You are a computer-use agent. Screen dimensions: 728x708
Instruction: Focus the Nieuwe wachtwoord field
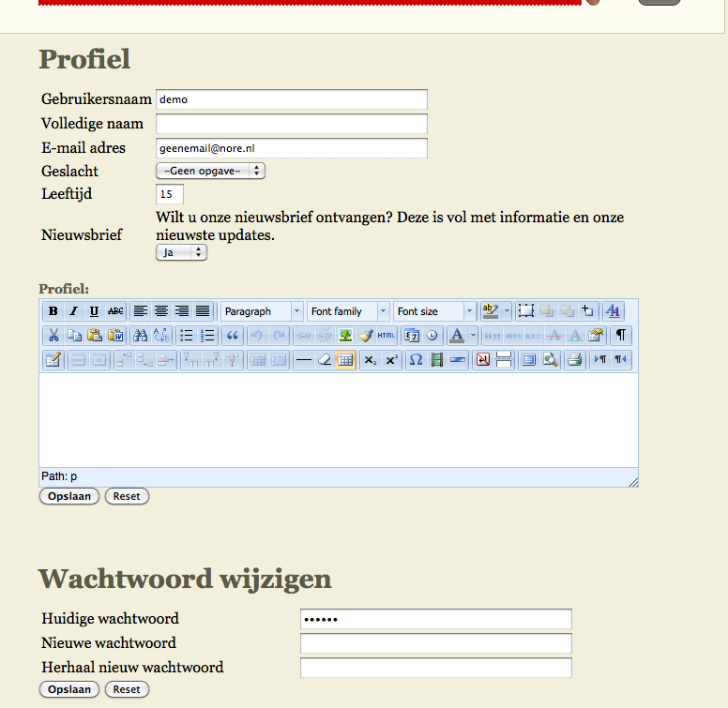(436, 643)
